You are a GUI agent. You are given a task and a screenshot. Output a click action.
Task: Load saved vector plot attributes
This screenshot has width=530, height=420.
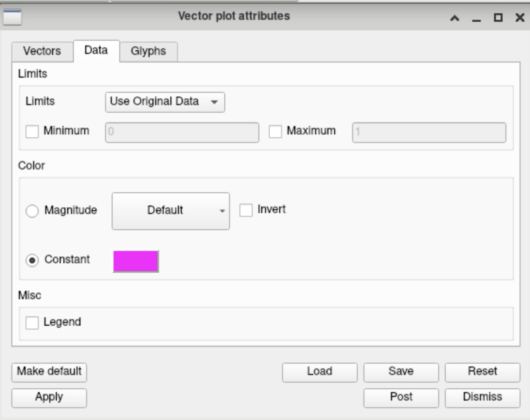click(319, 373)
